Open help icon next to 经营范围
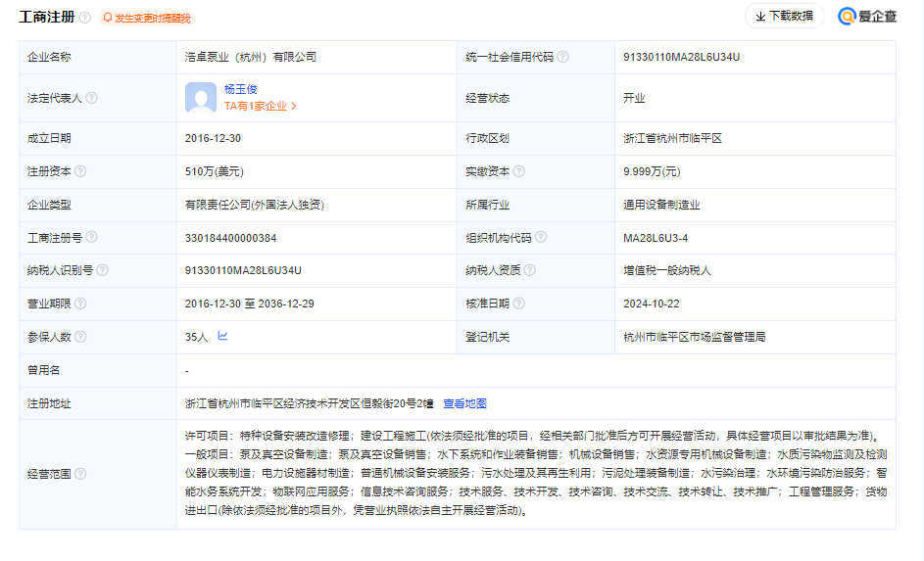The image size is (924, 561). coord(80,474)
